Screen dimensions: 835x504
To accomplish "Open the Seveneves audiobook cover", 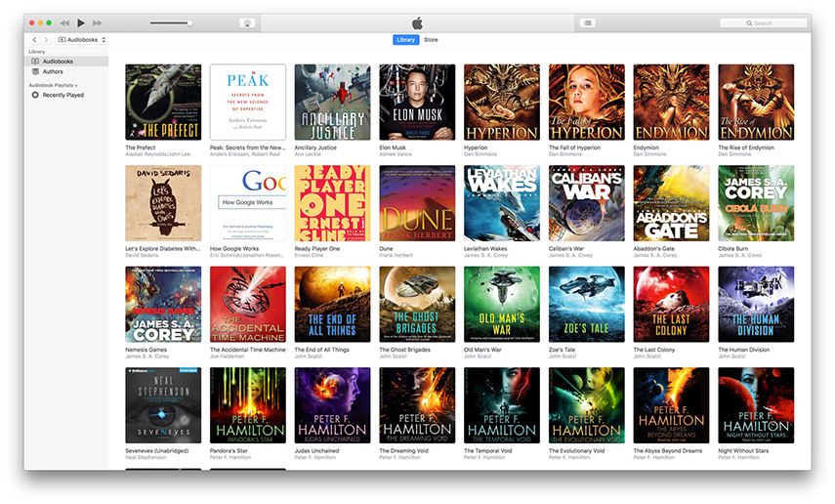I will 163,405.
